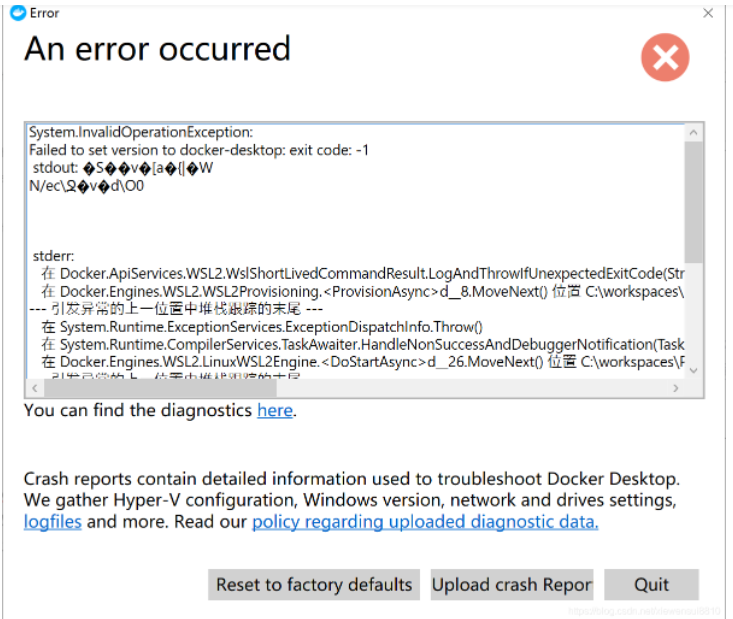The width and height of the screenshot is (733, 619).
Task: Click scroll right arrow of error log
Action: click(x=676, y=388)
